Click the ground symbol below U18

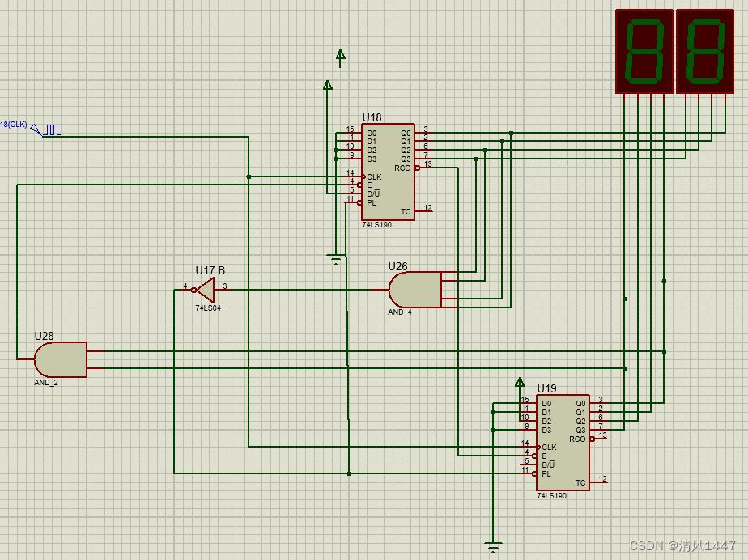pos(336,260)
